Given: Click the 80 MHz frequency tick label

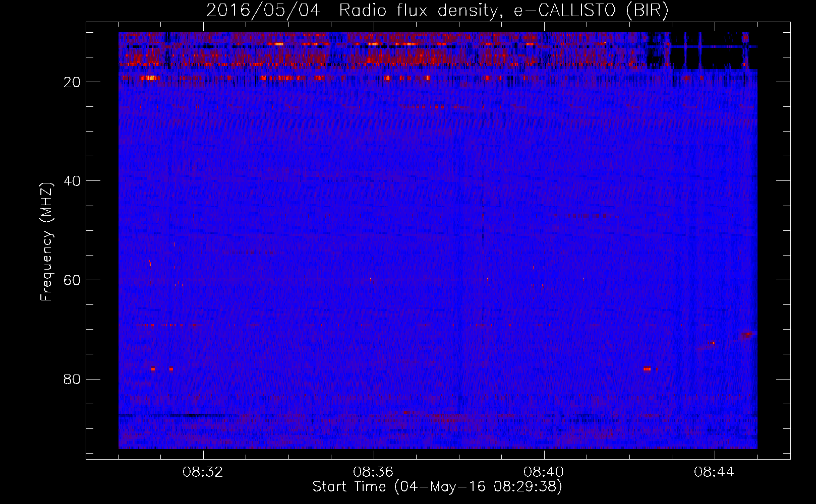Looking at the screenshot, I should click(72, 379).
